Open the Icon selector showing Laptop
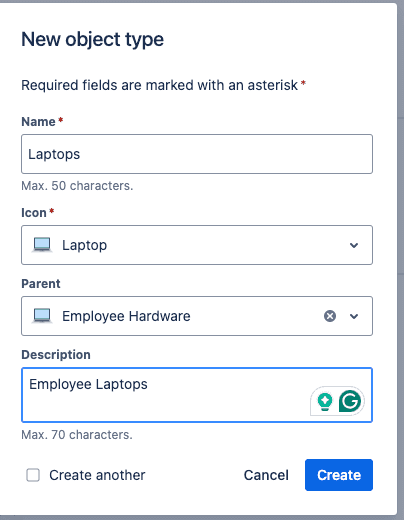404x520 pixels. 197,245
